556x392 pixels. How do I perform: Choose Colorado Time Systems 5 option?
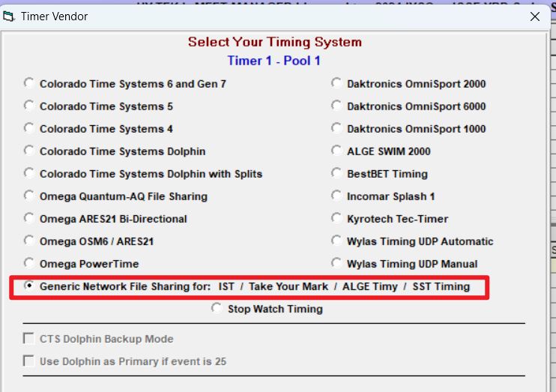(x=29, y=106)
